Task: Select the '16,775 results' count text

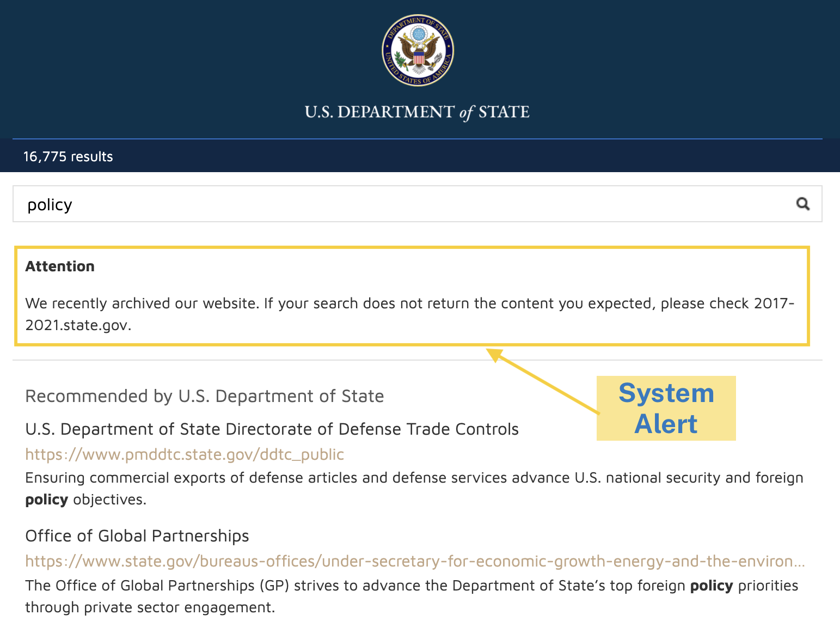Action: (68, 157)
